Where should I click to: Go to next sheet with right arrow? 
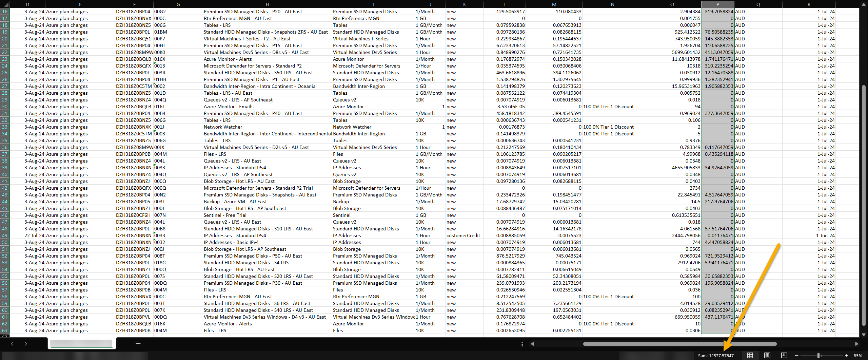pos(26,344)
